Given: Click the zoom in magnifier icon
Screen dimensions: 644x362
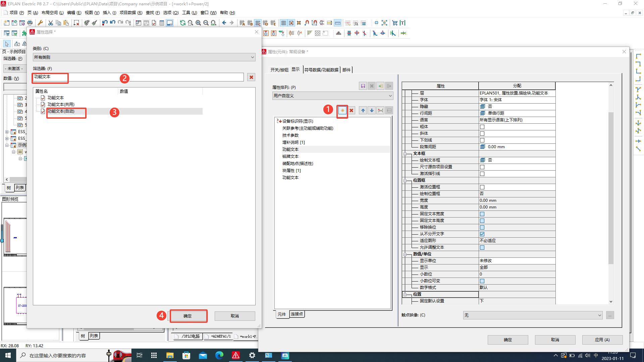Looking at the screenshot, I should click(198, 23).
